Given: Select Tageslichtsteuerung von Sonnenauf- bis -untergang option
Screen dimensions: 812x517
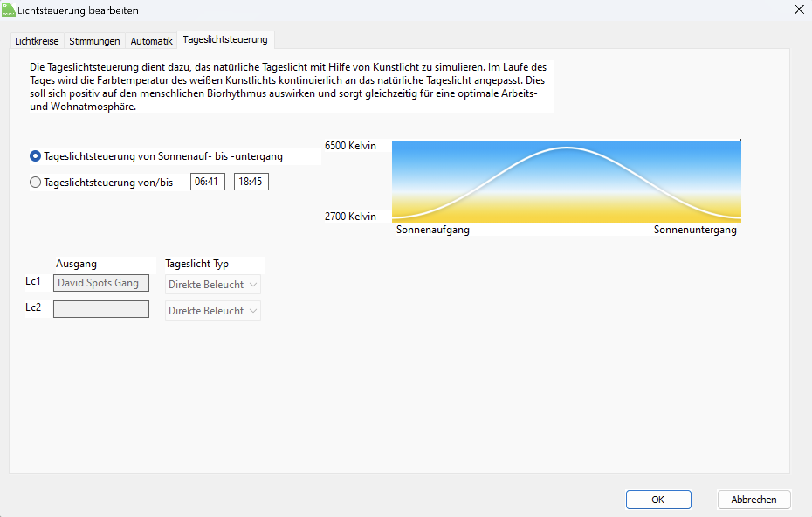Looking at the screenshot, I should click(x=35, y=156).
